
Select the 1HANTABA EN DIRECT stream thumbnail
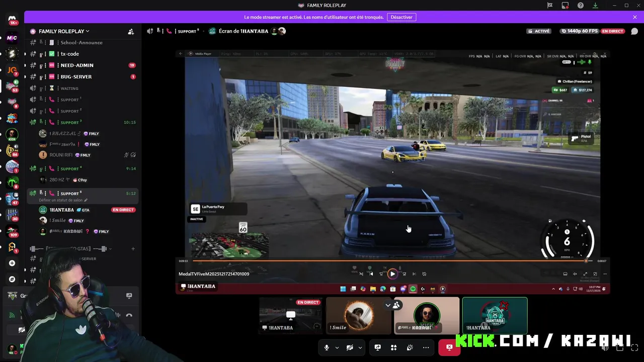pyautogui.click(x=291, y=316)
